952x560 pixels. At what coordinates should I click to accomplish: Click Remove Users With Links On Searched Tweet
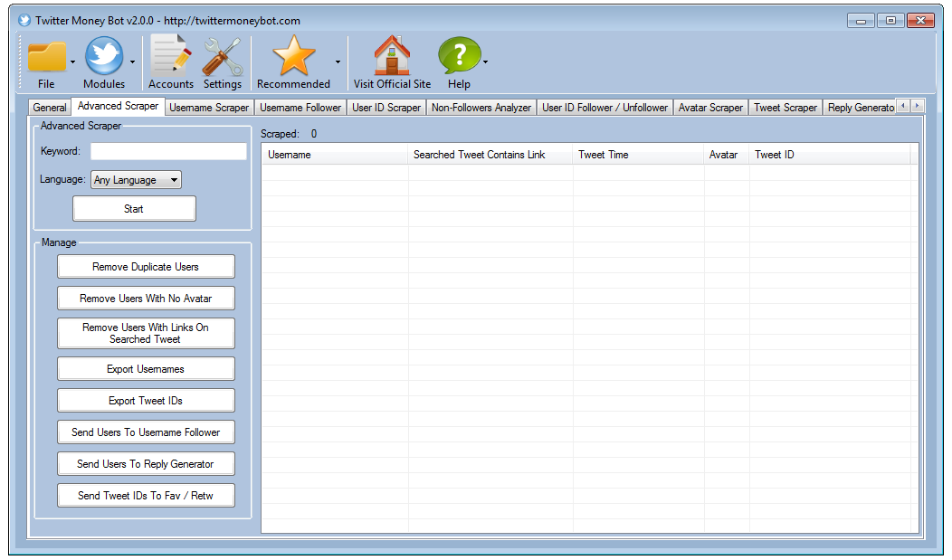146,333
